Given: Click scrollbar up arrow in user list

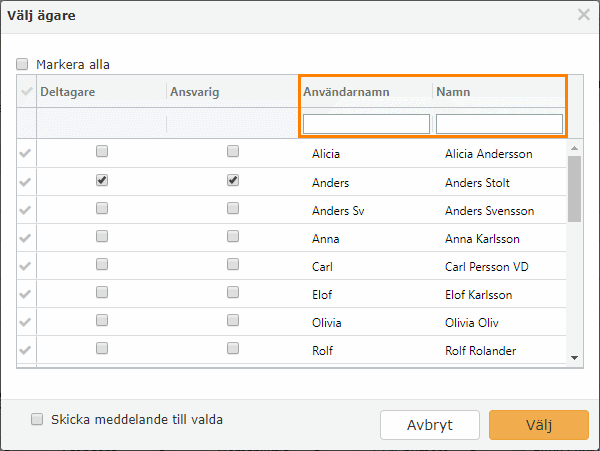Looking at the screenshot, I should click(x=574, y=148).
